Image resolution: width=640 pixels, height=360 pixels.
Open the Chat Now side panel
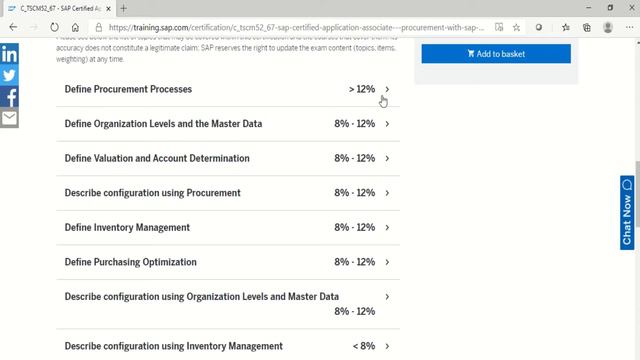[x=627, y=213]
